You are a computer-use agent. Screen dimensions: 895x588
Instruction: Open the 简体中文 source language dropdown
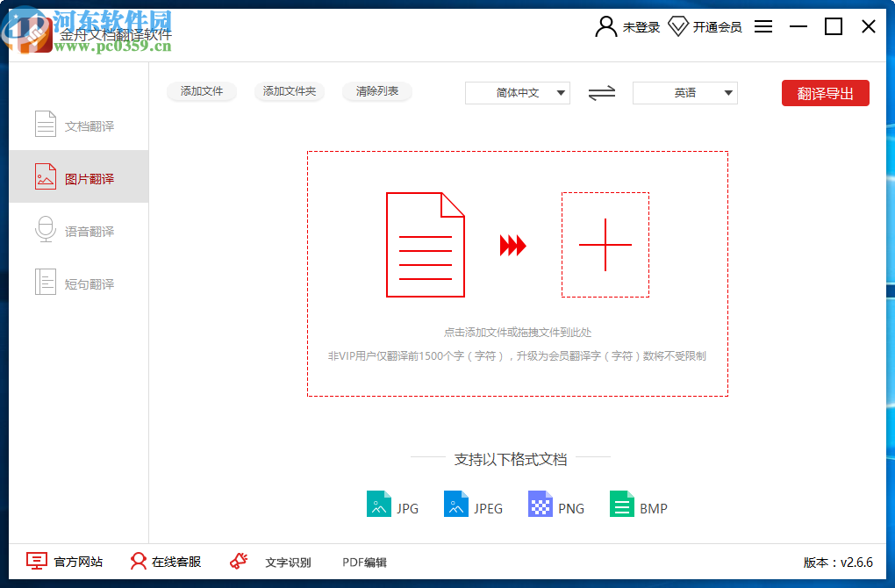pyautogui.click(x=515, y=93)
